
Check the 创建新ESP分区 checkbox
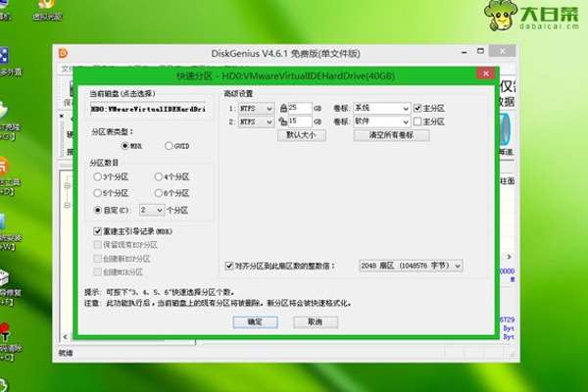point(97,259)
